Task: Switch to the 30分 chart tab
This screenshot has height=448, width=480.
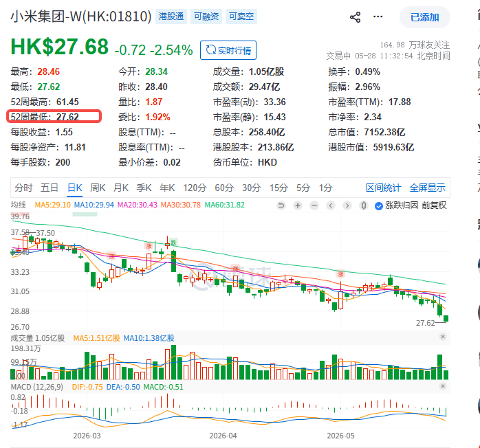Action: tap(251, 188)
